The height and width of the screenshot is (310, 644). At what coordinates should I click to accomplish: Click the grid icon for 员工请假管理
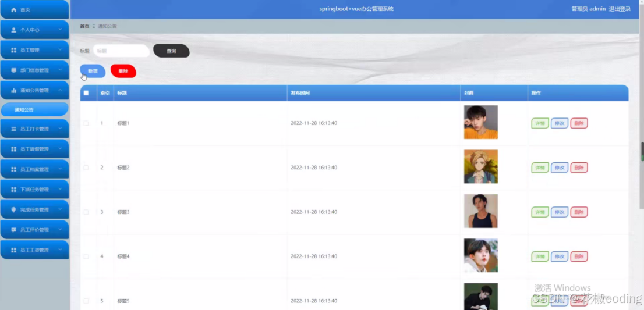13,149
